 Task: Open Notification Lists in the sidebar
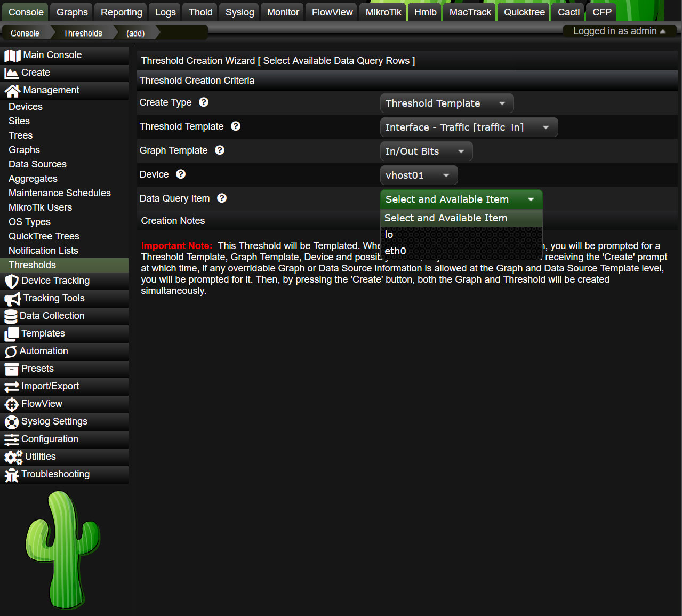click(43, 251)
